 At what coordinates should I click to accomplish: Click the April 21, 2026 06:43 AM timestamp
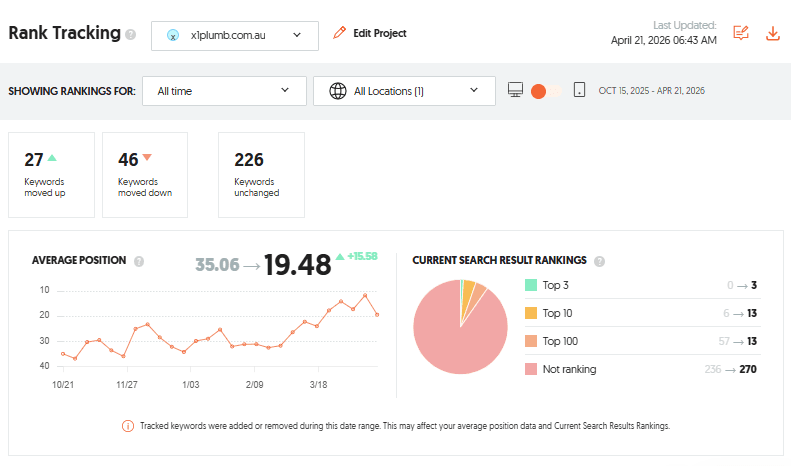pos(663,40)
